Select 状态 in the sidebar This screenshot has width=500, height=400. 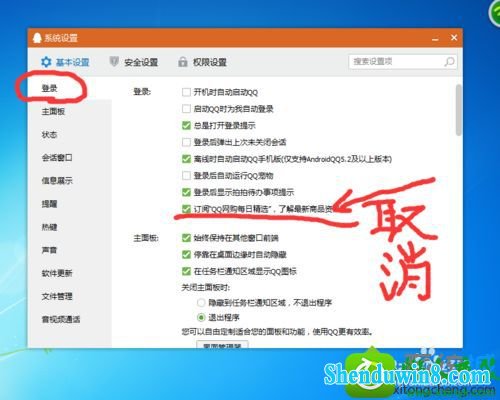(49, 135)
